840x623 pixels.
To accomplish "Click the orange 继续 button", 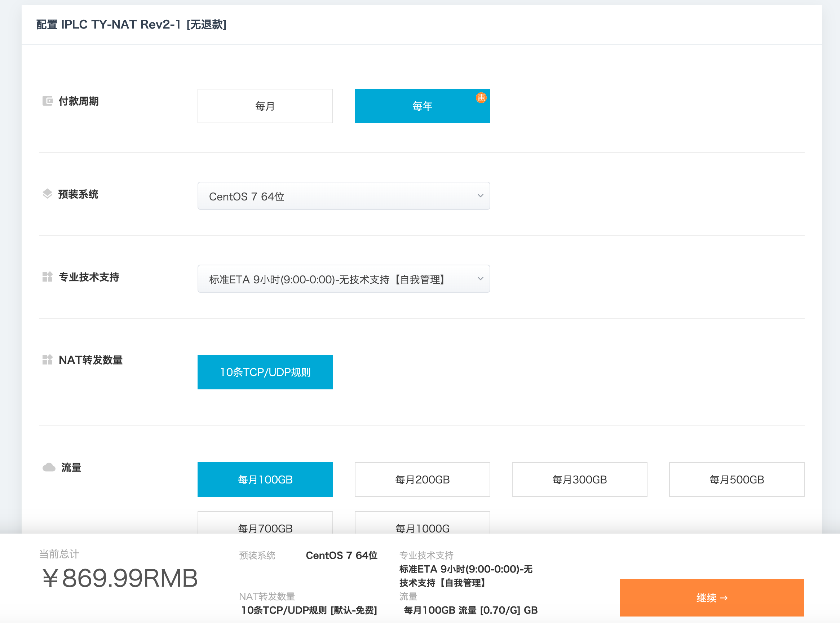I will pos(712,598).
